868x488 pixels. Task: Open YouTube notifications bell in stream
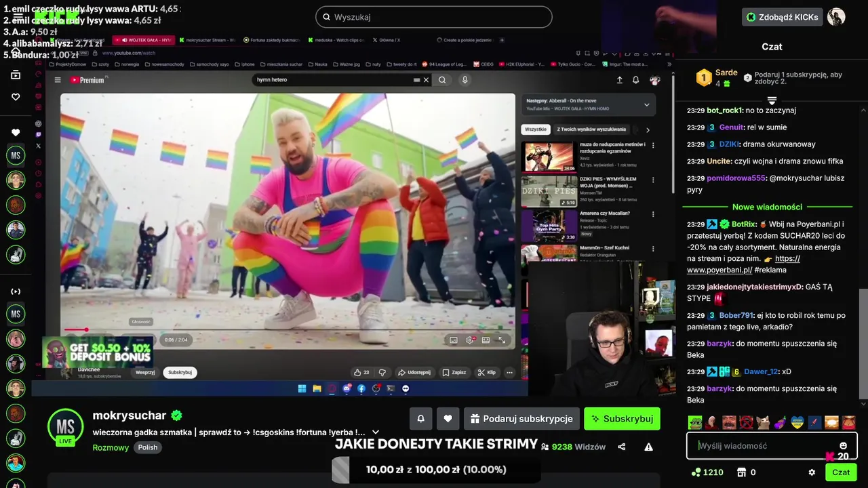click(635, 80)
